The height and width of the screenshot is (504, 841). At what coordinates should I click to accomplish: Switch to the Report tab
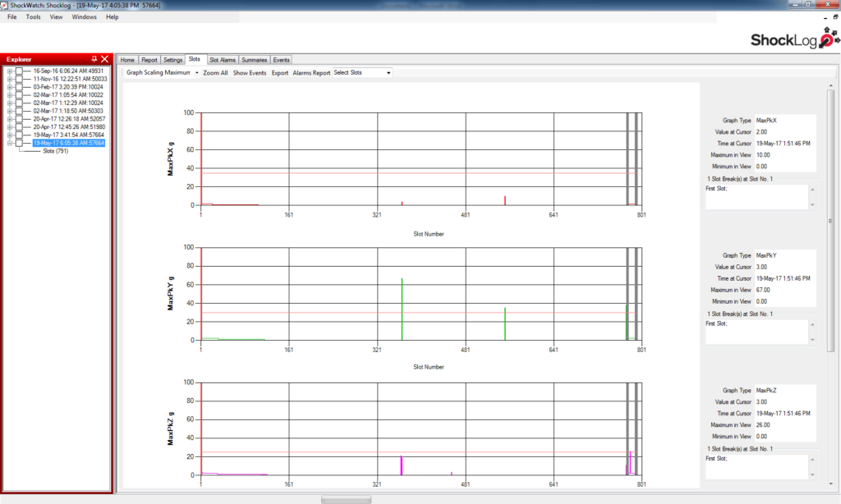click(x=149, y=60)
